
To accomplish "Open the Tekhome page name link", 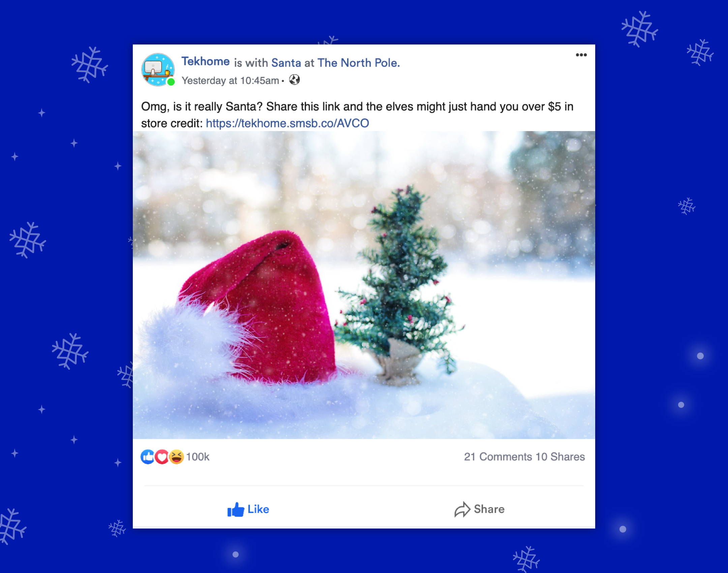I will coord(205,62).
